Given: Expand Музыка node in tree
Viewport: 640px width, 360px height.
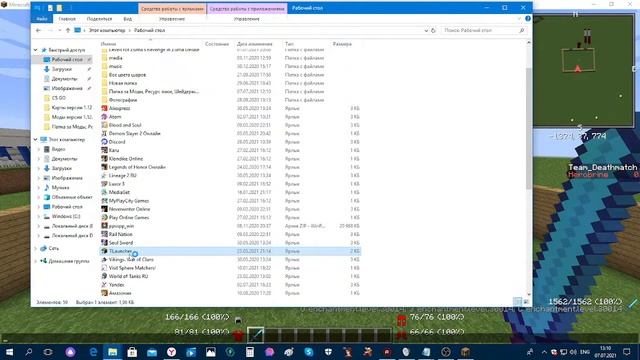Looking at the screenshot, I should click(x=39, y=188).
